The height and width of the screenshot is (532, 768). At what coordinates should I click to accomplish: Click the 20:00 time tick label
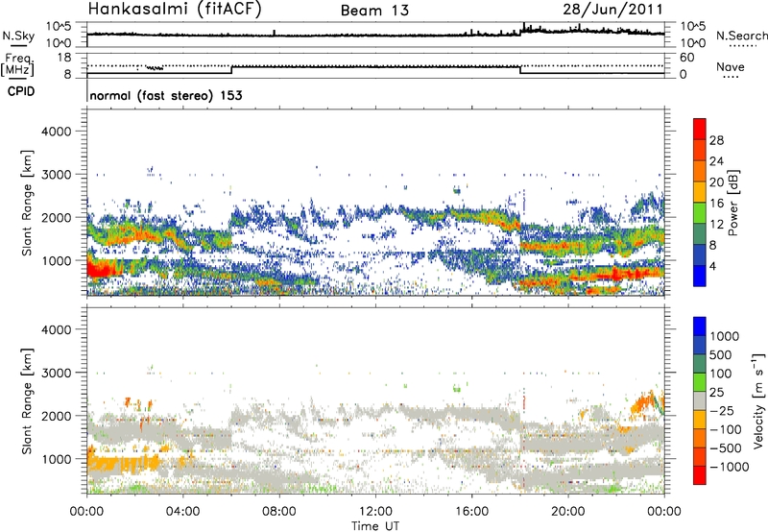pyautogui.click(x=567, y=512)
